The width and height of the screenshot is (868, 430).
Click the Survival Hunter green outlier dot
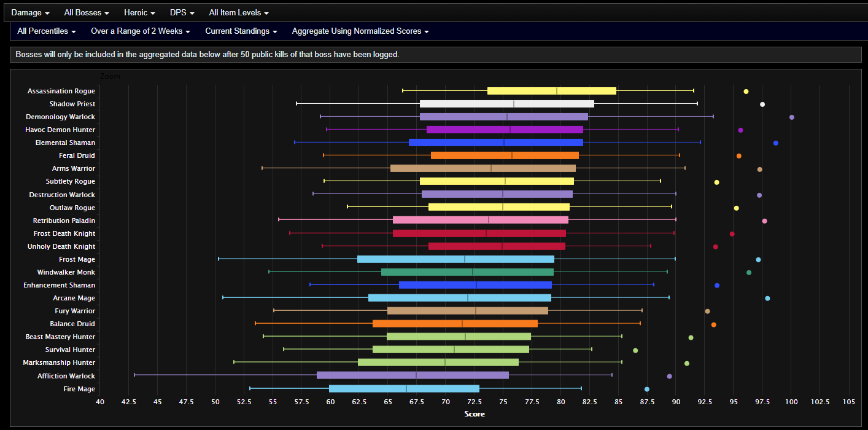point(635,351)
